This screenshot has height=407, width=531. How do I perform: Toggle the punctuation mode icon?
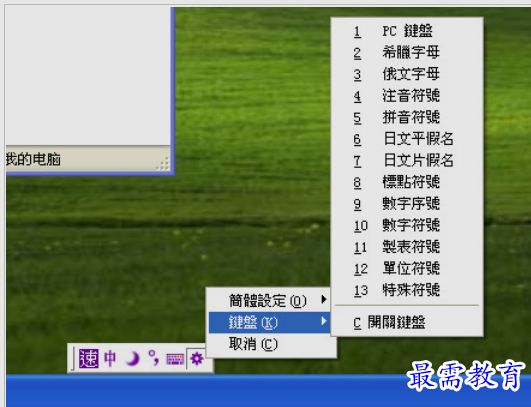[153, 358]
